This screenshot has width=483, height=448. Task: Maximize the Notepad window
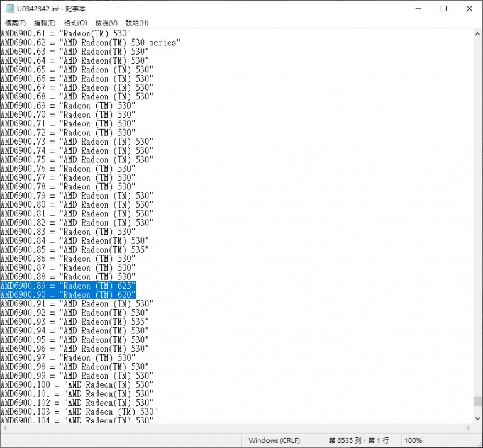[x=443, y=9]
